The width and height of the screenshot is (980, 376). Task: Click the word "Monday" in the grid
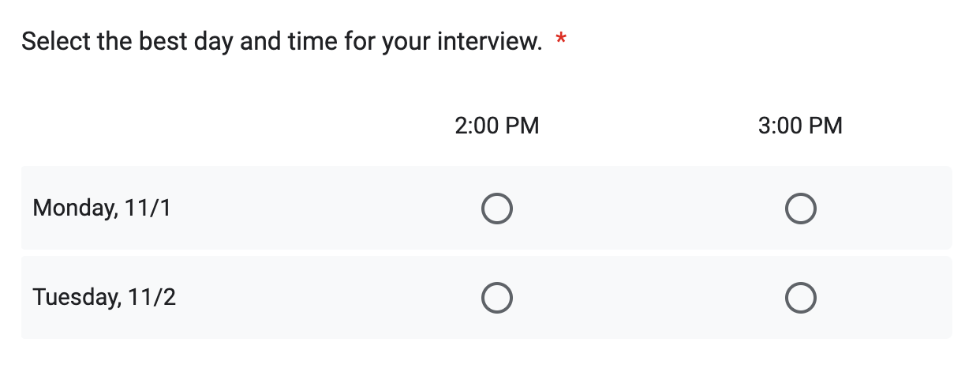click(75, 209)
